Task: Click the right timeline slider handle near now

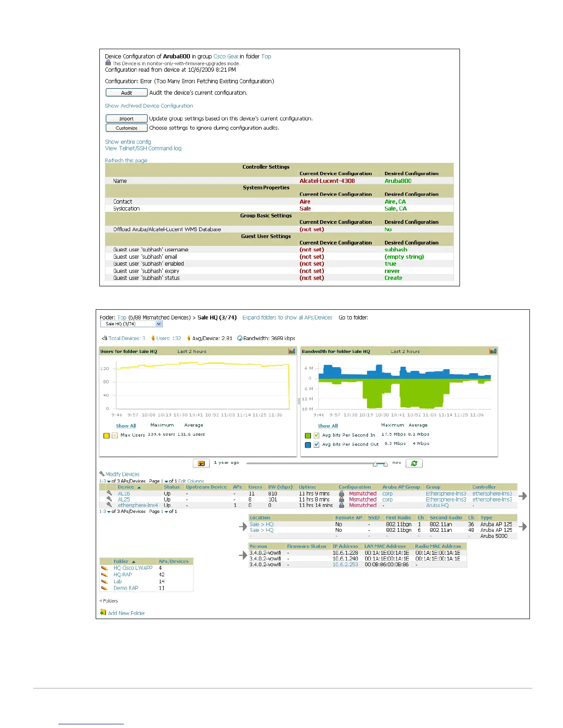Action: [385, 464]
